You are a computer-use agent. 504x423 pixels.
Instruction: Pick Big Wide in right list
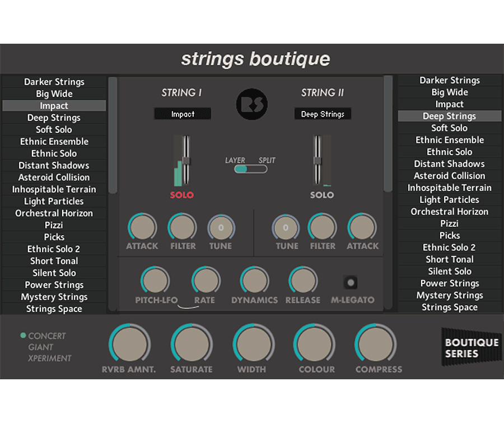449,92
